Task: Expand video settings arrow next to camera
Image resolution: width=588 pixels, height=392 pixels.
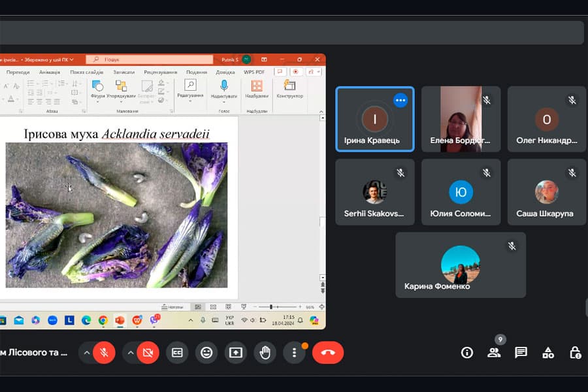Action: (131, 353)
